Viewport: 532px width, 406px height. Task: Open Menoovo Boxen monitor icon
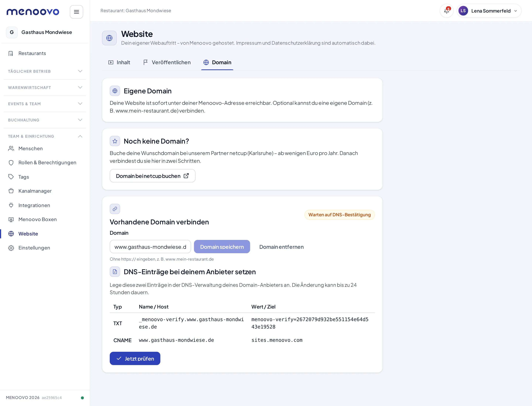(11, 219)
